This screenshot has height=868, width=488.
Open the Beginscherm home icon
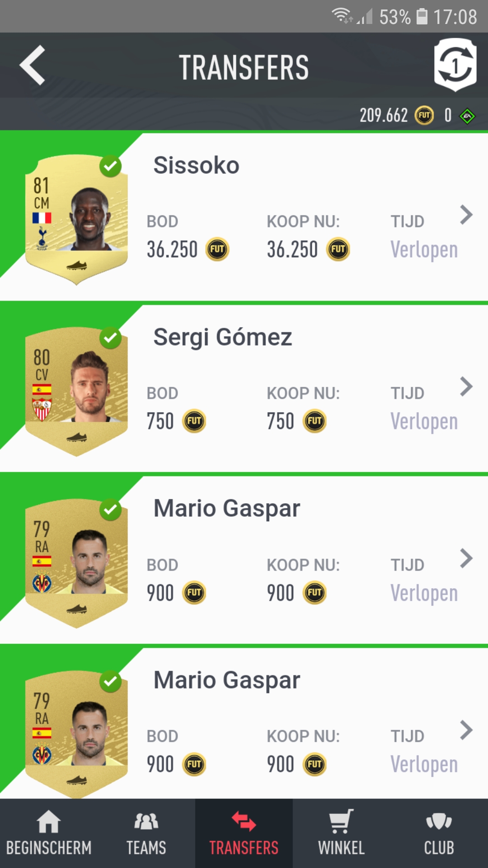pos(48,821)
